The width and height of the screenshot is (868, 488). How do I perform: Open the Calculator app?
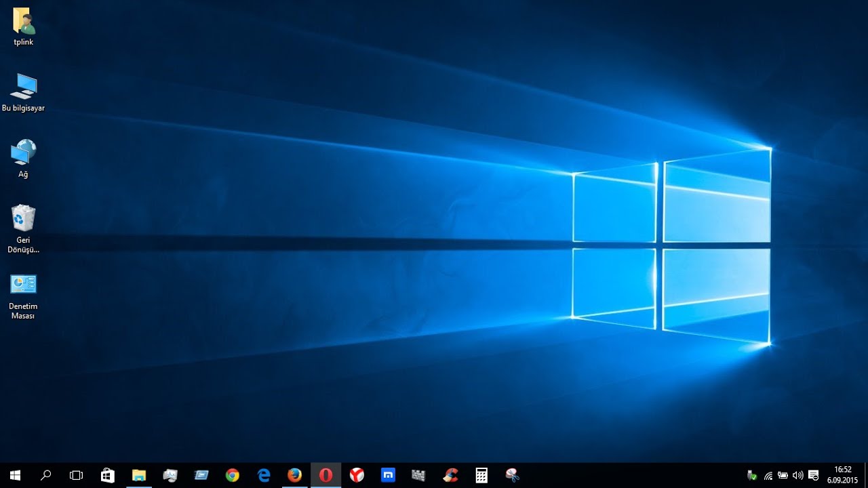click(481, 475)
